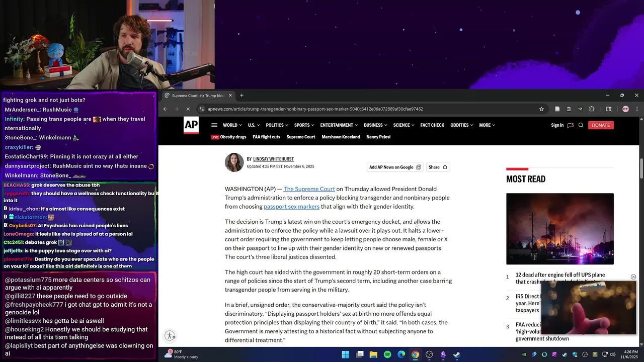
Task: Expand the POLITICS dropdown menu
Action: click(x=277, y=125)
